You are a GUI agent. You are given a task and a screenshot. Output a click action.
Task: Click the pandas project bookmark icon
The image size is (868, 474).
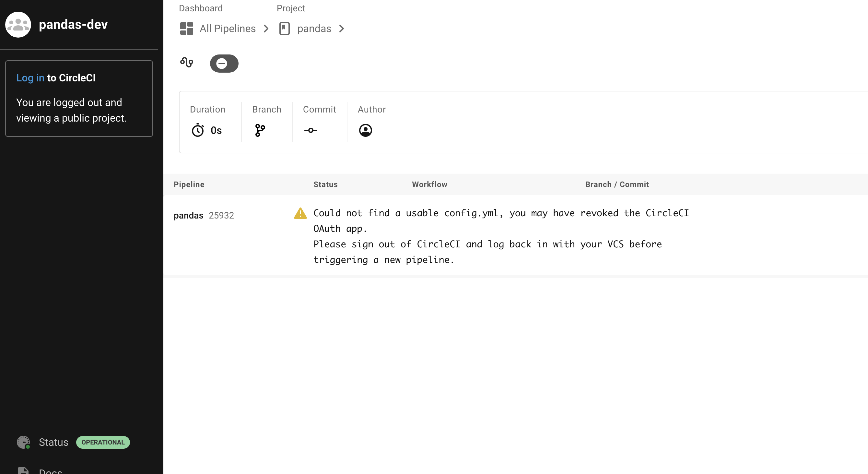284,29
